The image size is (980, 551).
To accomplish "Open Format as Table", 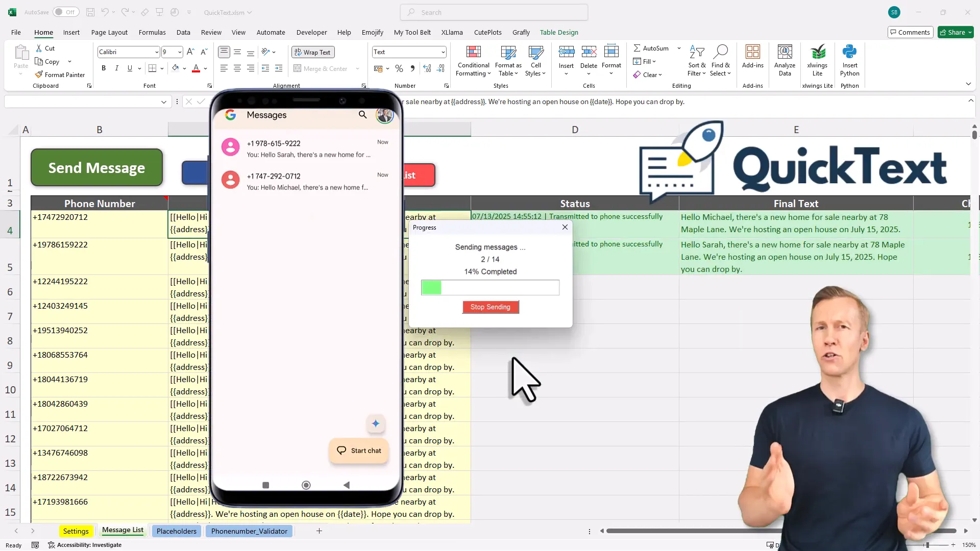I will (x=508, y=61).
